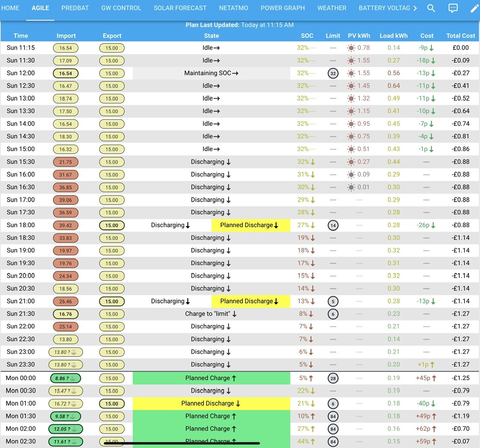Click export rate 15.00 at Sun 21:00
The height and width of the screenshot is (448, 480).
[x=112, y=301]
